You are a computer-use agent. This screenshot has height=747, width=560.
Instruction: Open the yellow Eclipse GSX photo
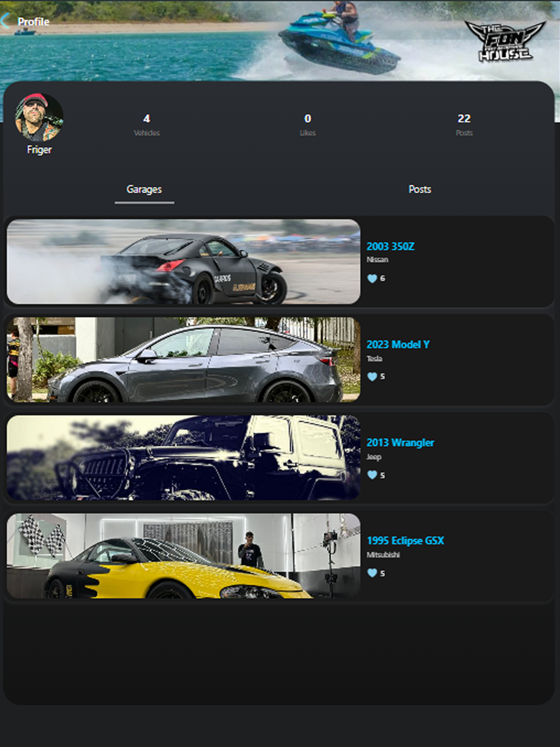(x=183, y=556)
